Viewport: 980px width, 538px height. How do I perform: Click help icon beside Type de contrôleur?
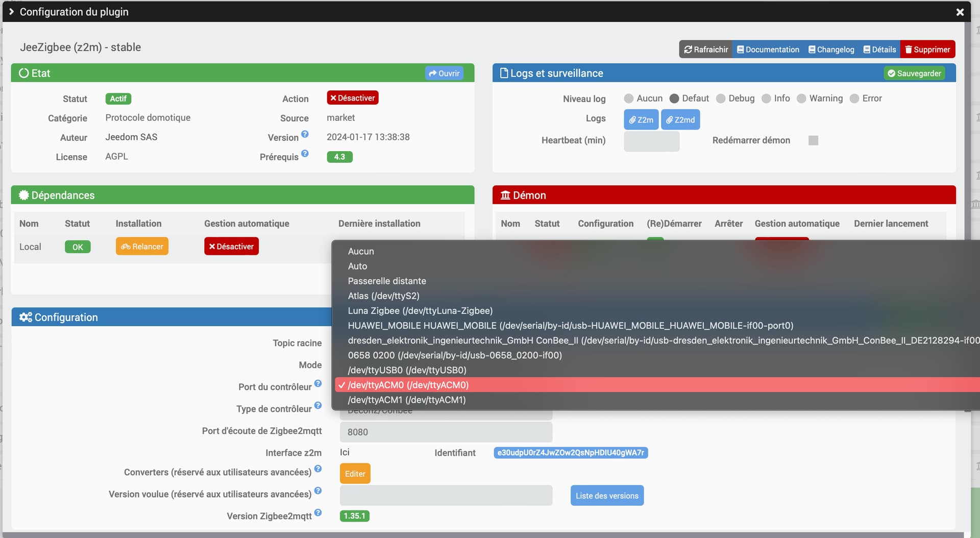tap(318, 405)
